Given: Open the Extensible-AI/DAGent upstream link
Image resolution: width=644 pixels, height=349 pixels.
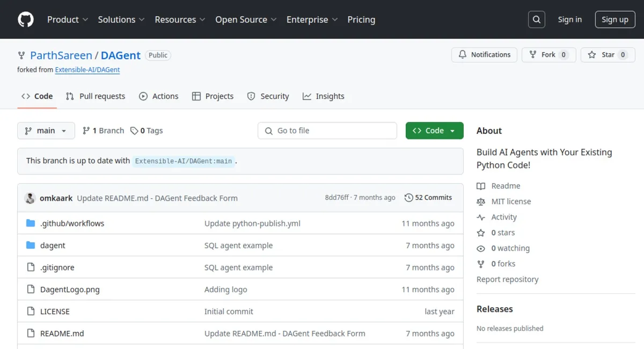Looking at the screenshot, I should 87,70.
